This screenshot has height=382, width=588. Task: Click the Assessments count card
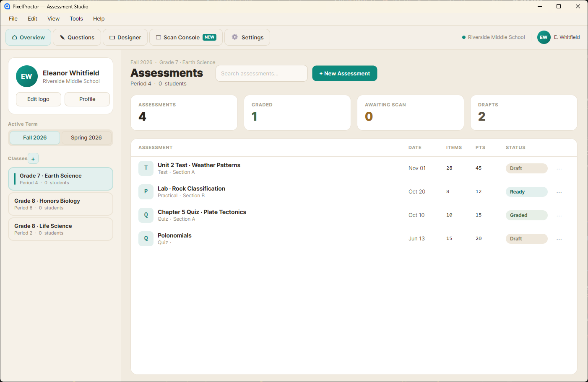point(184,113)
